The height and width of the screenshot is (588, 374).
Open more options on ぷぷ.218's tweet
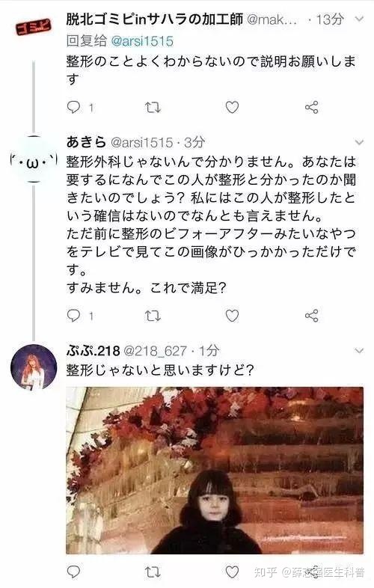[x=359, y=351]
